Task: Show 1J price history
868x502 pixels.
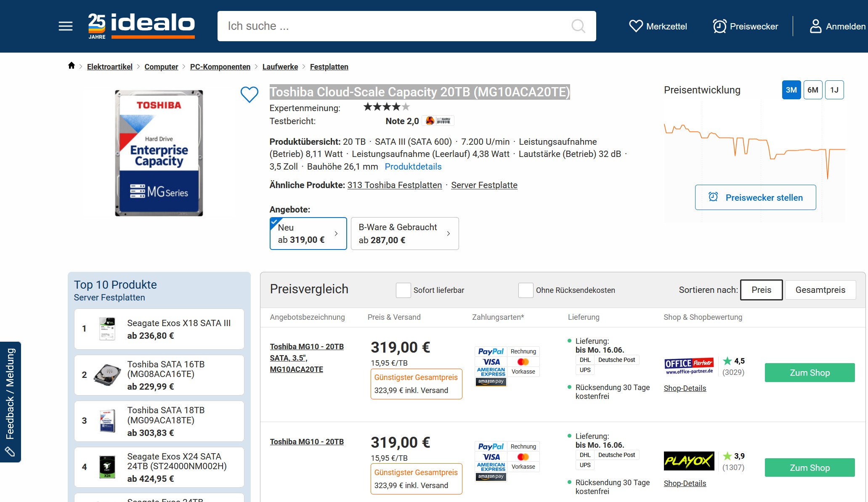Action: click(834, 90)
